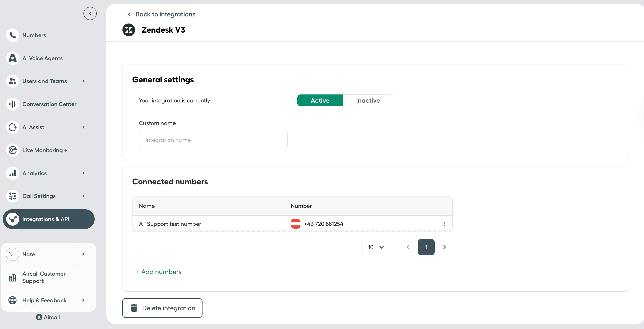Click the collapse sidebar arrow button
The height and width of the screenshot is (329, 644).
tap(90, 13)
